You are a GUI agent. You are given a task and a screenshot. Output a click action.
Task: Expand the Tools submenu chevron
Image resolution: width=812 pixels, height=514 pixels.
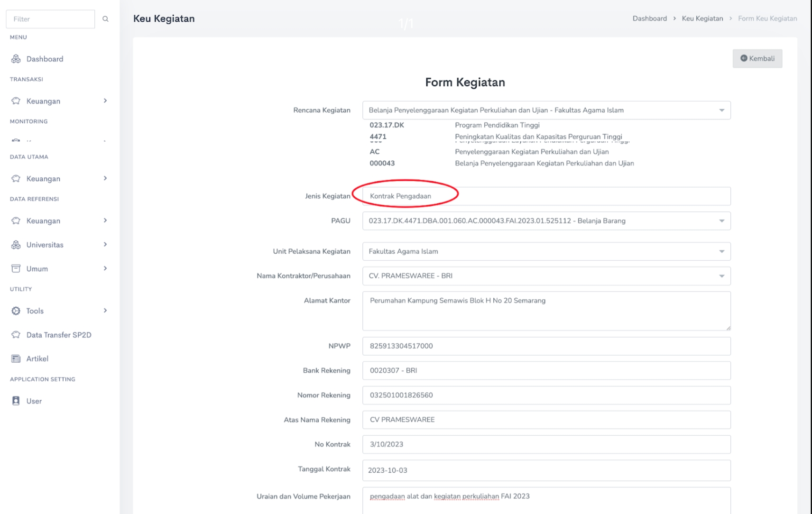pos(105,311)
